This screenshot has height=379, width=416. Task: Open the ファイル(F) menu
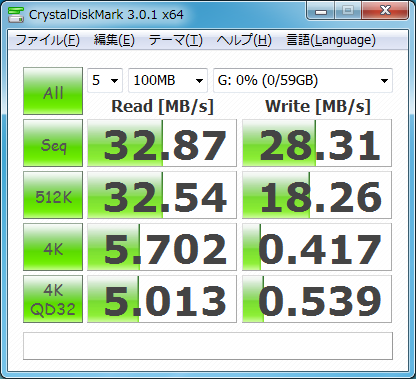pyautogui.click(x=47, y=40)
